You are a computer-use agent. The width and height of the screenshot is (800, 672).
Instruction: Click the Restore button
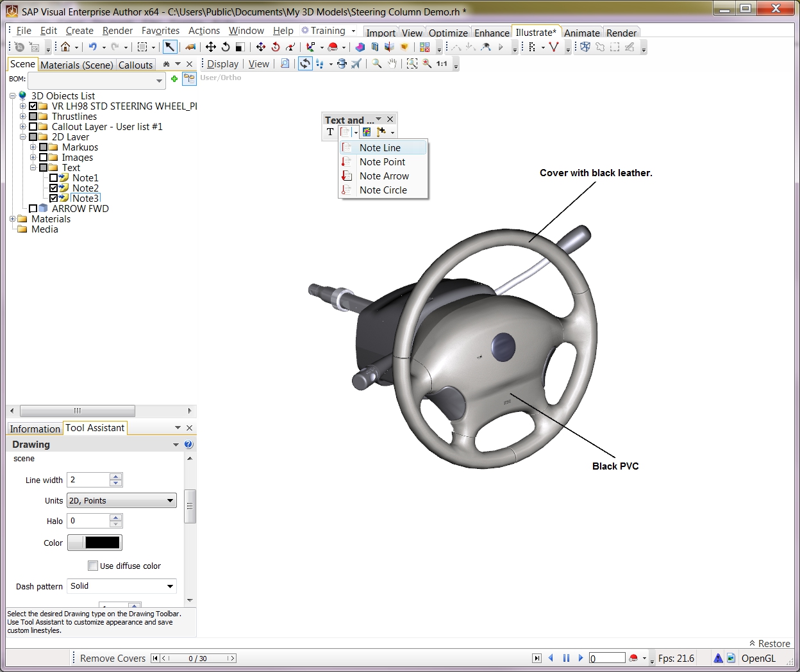(x=770, y=644)
